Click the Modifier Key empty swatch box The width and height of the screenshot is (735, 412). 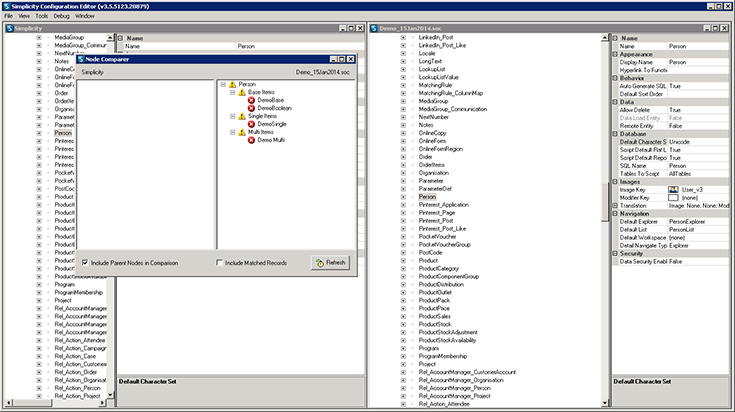tap(673, 197)
